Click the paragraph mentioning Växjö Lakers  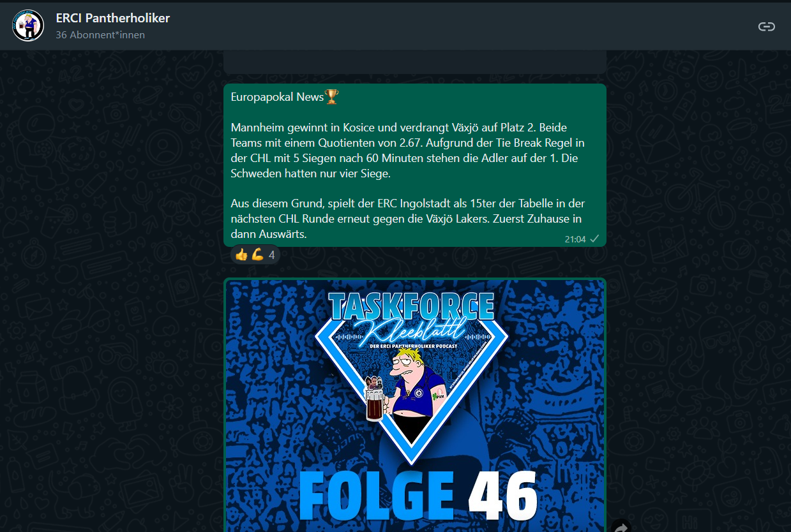tap(408, 219)
